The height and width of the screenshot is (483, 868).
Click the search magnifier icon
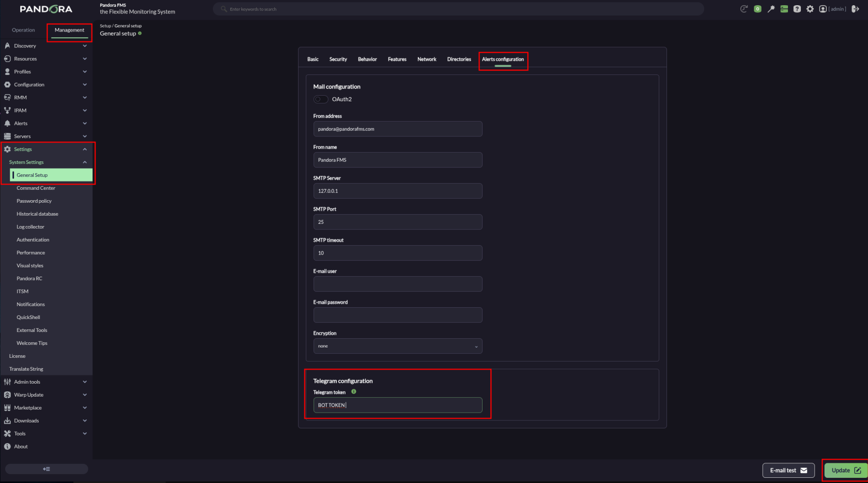[224, 9]
